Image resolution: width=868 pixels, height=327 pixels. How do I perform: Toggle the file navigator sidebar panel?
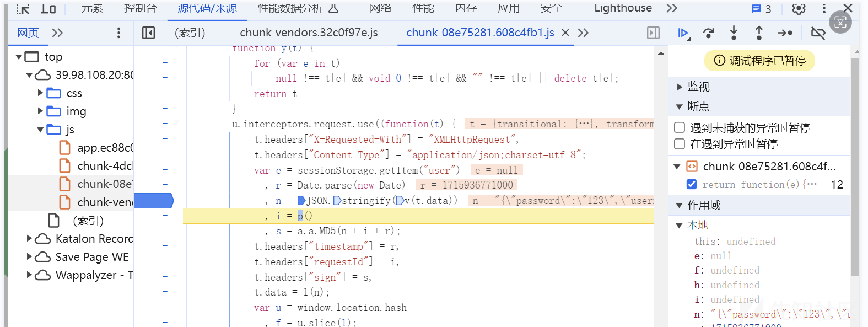click(148, 33)
